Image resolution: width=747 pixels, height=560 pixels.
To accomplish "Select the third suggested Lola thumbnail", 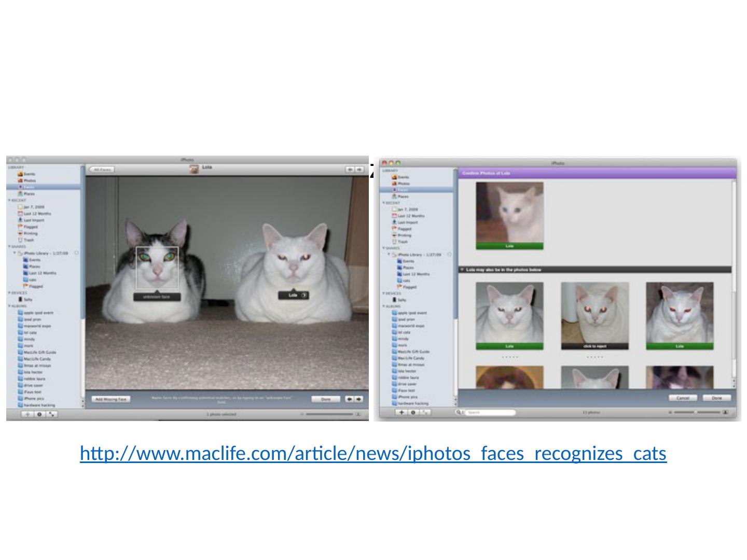I will [x=680, y=316].
